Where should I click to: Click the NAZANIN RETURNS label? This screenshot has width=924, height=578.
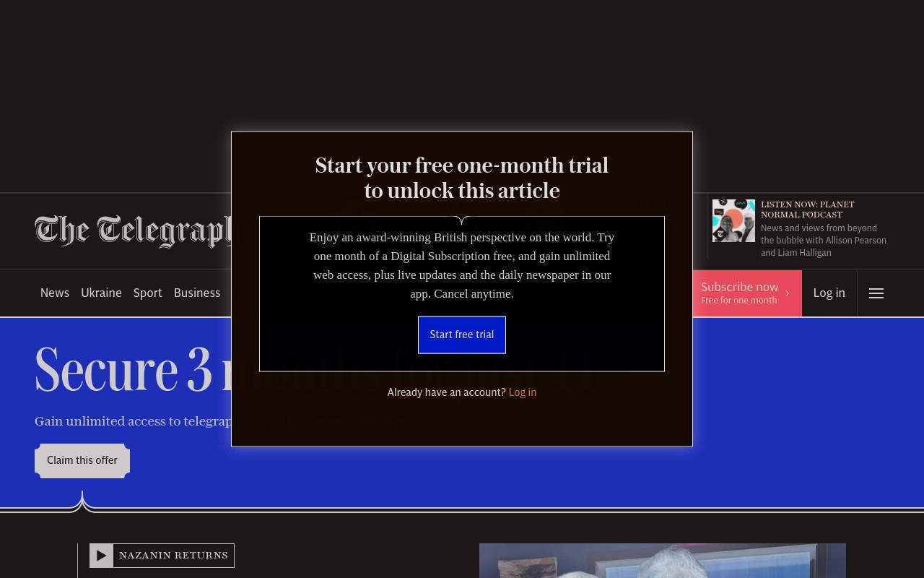pos(173,556)
